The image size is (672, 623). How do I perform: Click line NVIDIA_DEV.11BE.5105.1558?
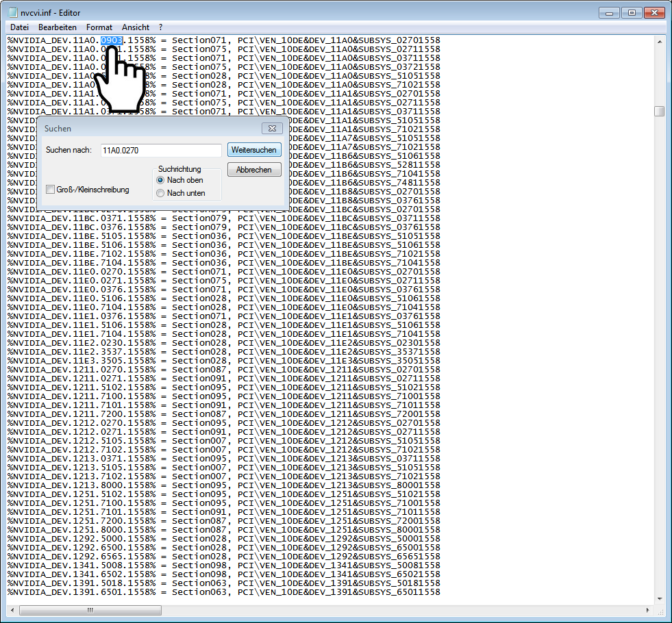[224, 236]
